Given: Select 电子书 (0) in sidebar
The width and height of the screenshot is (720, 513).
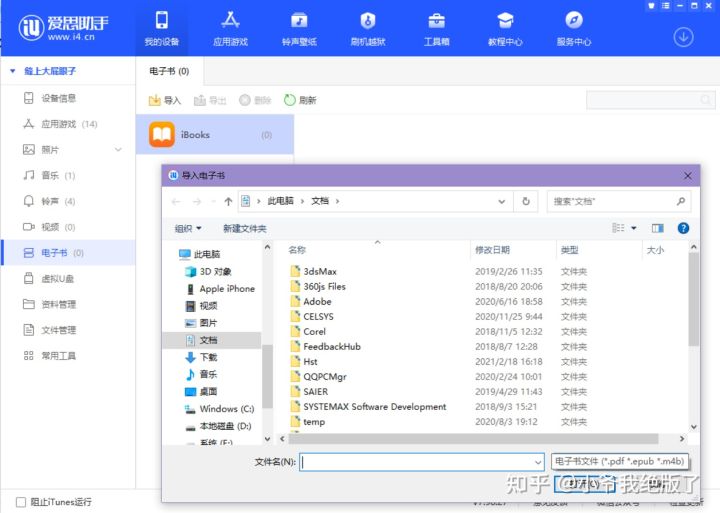Looking at the screenshot, I should 68,253.
